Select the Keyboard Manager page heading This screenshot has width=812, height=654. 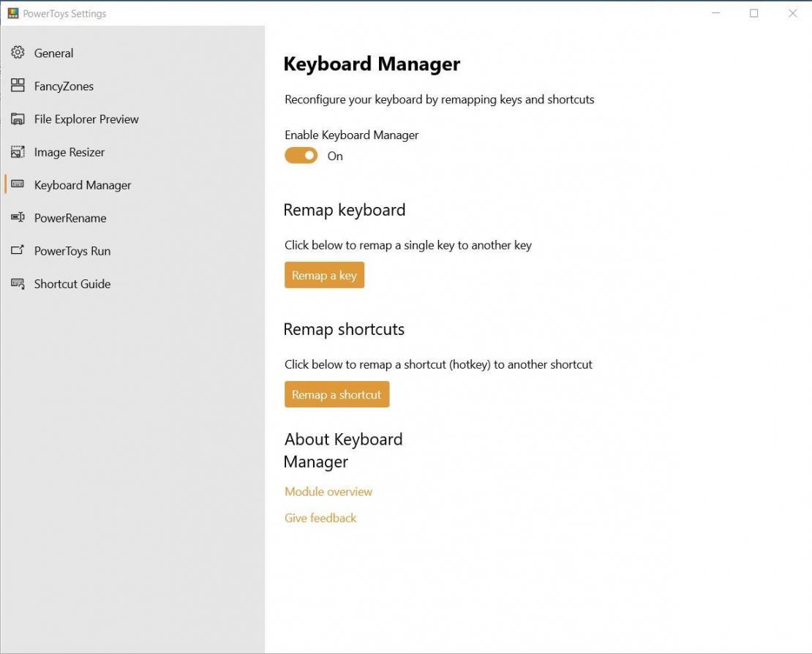click(x=372, y=64)
